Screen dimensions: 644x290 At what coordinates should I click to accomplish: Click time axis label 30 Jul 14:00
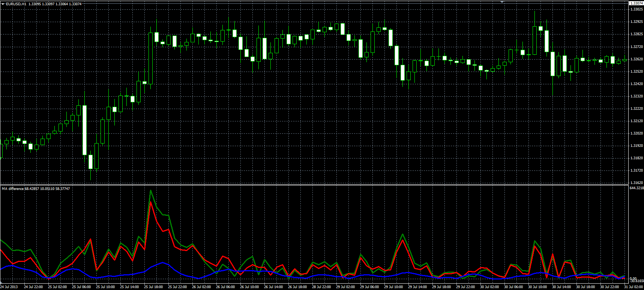point(561,287)
